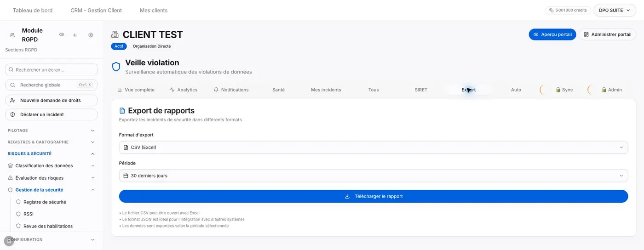This screenshot has height=250, width=644.
Task: Collapse Gestion de la sécurité chevron
Action: 92,190
